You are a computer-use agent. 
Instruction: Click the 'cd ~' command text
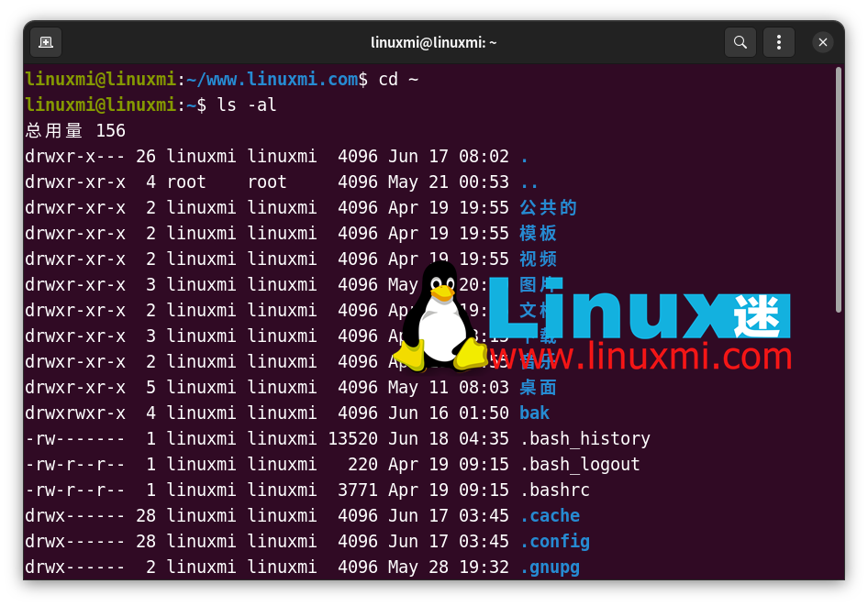click(x=398, y=79)
